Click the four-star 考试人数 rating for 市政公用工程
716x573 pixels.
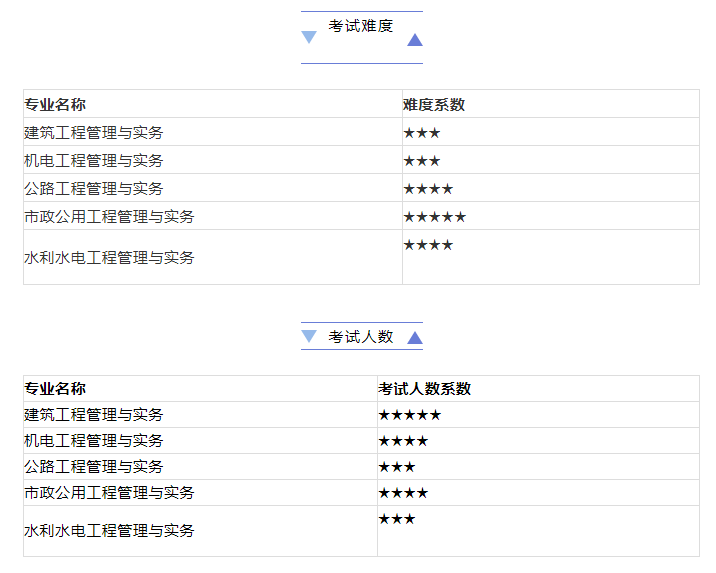[404, 493]
